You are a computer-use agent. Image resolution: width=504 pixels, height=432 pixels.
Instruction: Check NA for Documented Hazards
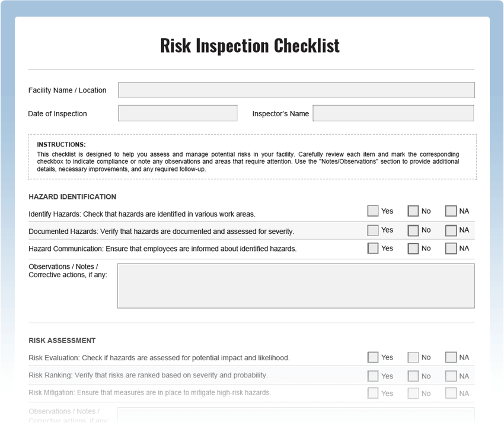click(x=451, y=230)
